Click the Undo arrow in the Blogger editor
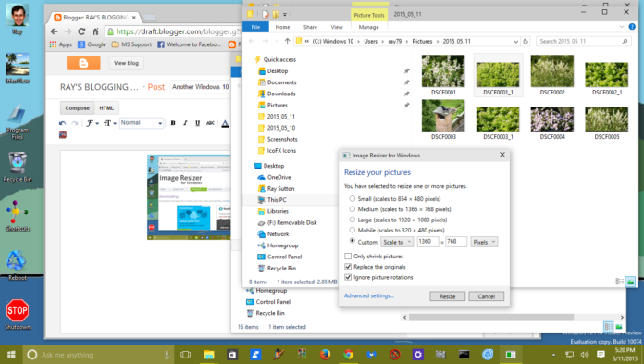Screen dimensions: 644x364 [62, 123]
